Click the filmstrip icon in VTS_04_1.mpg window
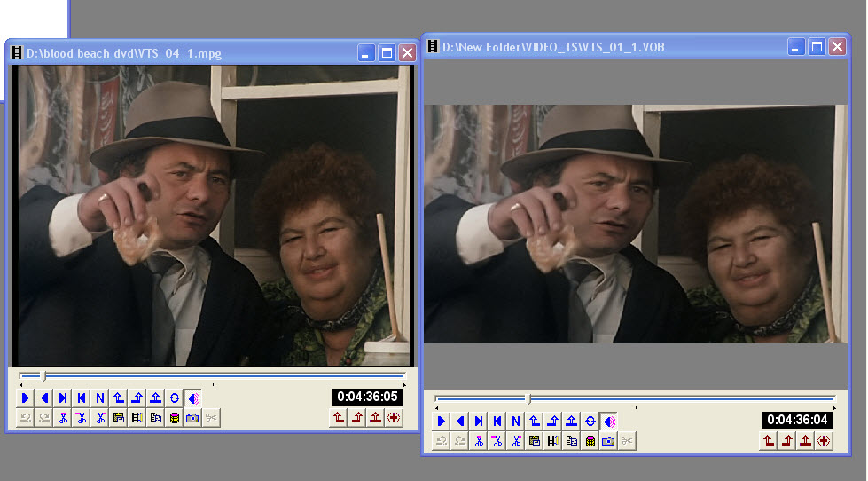 137,418
